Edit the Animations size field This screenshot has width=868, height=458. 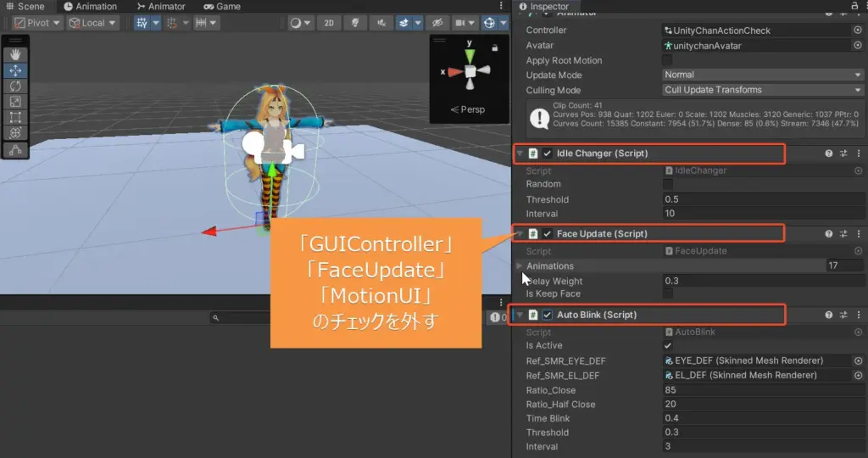[845, 265]
